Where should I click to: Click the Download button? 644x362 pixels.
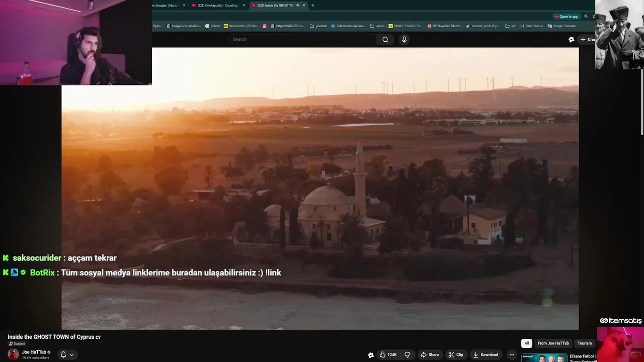coord(485,354)
